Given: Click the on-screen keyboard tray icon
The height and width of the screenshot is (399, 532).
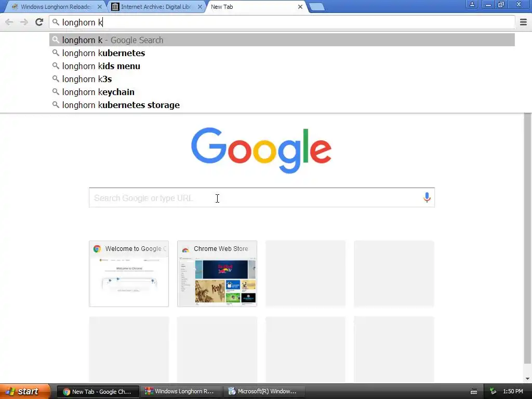Looking at the screenshot, I should 474,392.
